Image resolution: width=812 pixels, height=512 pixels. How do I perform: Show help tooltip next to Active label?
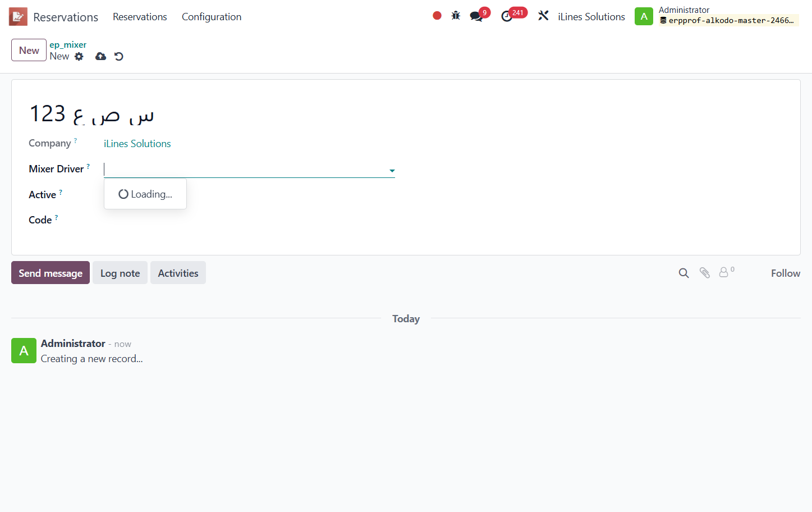61,192
